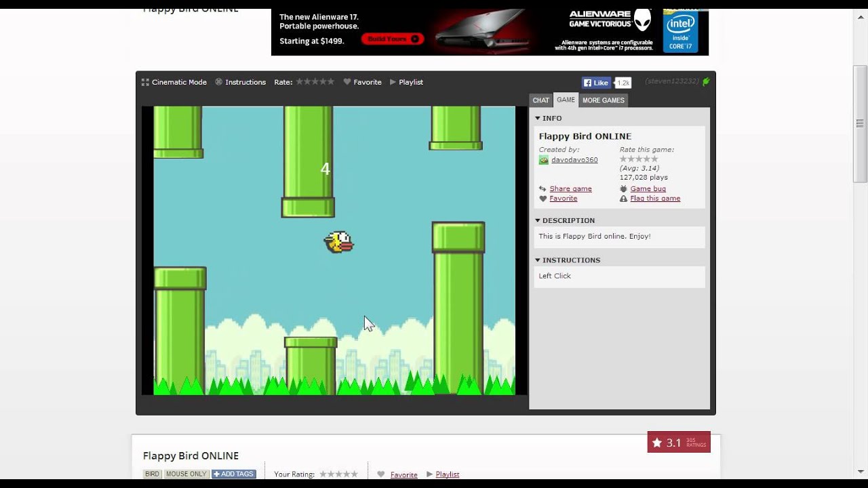868x488 pixels.
Task: Click the Facebook Like button
Action: (596, 83)
